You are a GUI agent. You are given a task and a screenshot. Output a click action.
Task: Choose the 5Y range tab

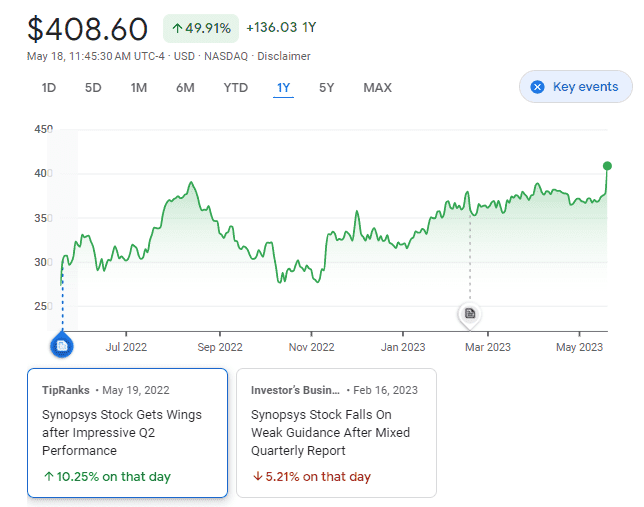point(327,88)
